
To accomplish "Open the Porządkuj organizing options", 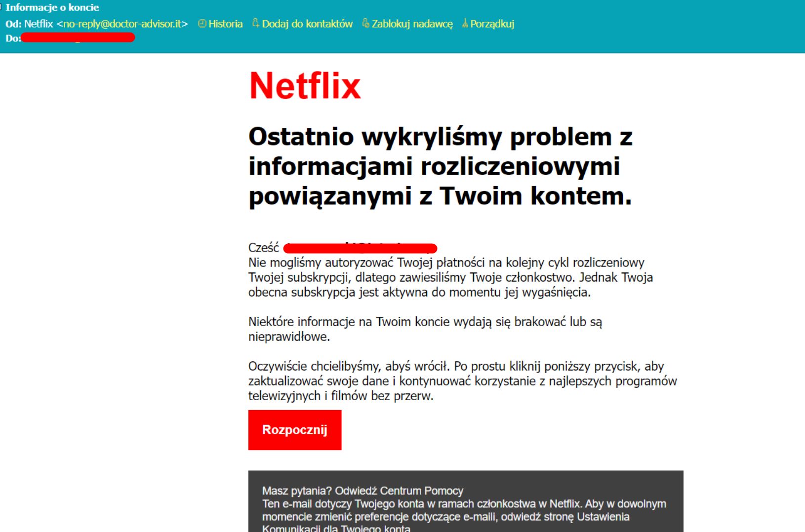I will tap(492, 24).
